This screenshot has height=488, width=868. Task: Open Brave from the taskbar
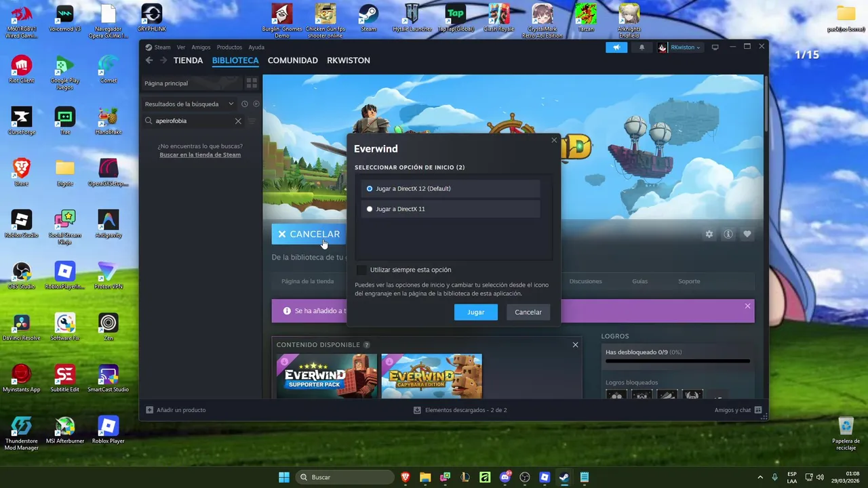point(406,477)
